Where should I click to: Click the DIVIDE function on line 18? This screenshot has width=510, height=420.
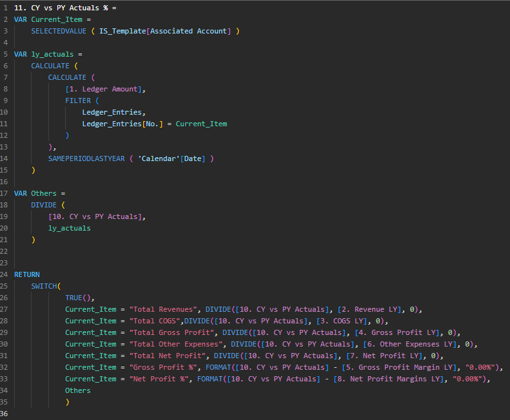click(x=44, y=205)
